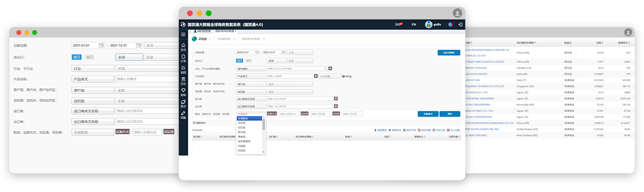Open the 产品英文 dropdown in left window

click(93, 79)
